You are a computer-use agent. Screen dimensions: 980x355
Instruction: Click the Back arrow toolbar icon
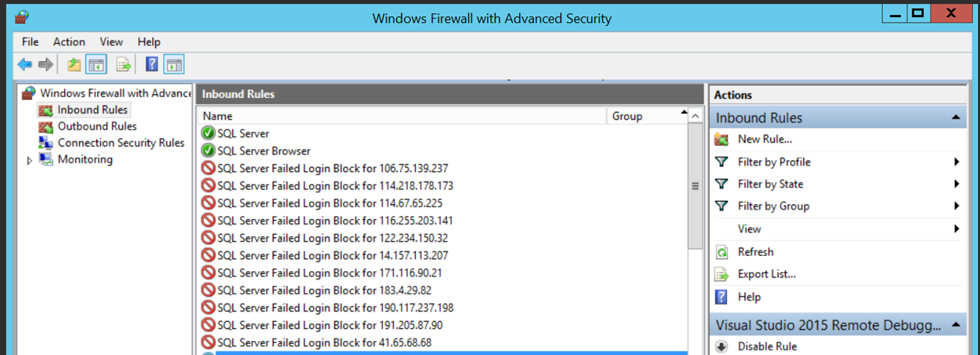(x=25, y=65)
